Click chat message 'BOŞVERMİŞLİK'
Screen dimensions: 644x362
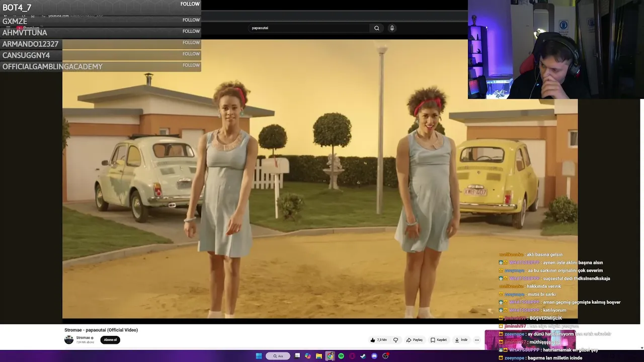click(546, 318)
